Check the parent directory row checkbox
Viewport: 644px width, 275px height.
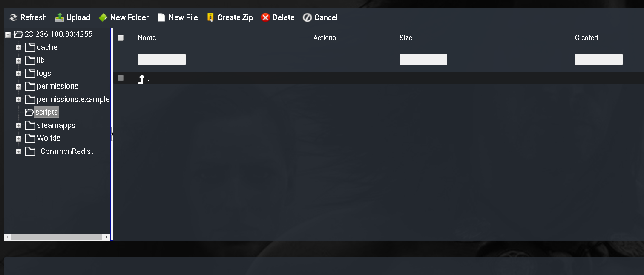(x=121, y=78)
